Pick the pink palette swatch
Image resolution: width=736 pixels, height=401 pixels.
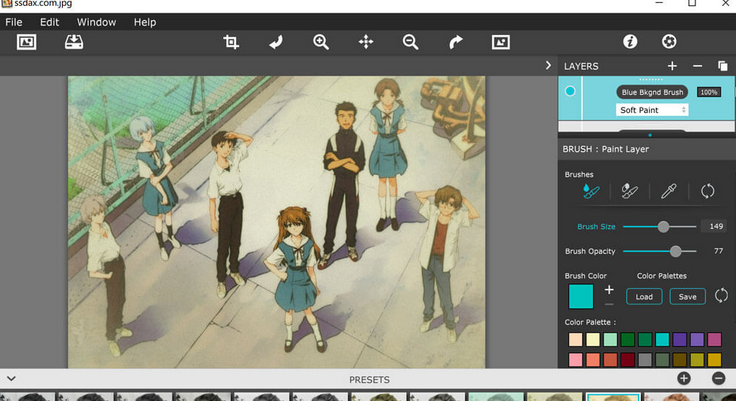tap(575, 360)
